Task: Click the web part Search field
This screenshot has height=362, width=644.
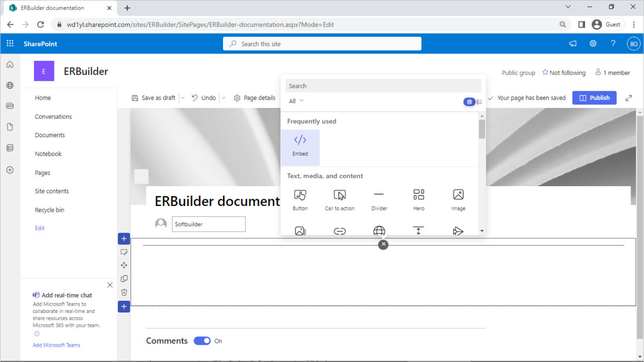Action: click(x=383, y=86)
